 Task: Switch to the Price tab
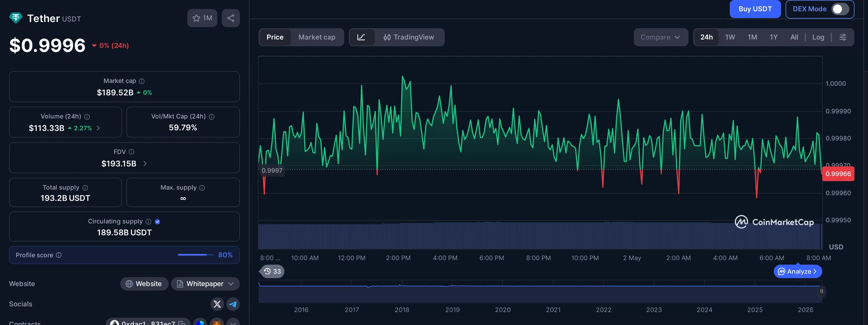click(275, 37)
